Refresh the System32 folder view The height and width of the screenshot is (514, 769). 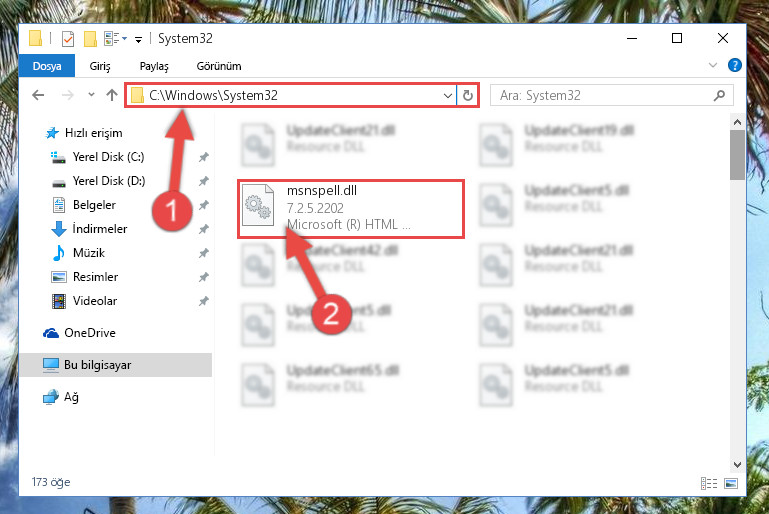pyautogui.click(x=468, y=95)
